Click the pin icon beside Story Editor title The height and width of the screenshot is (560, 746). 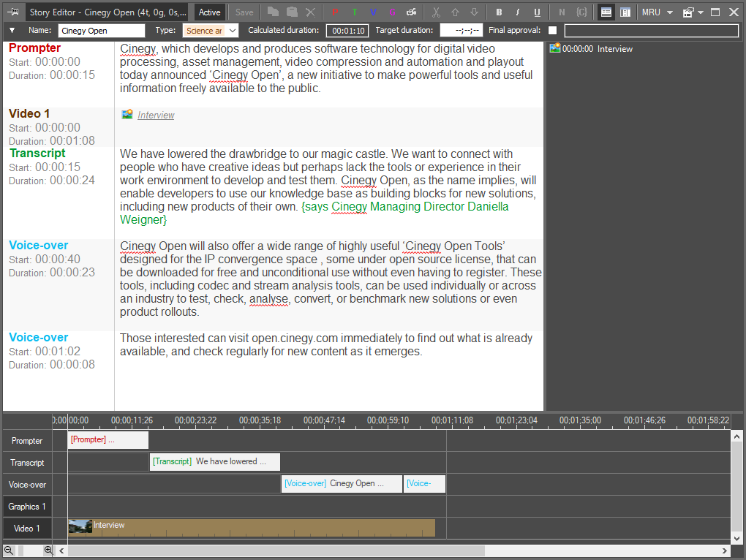13,12
